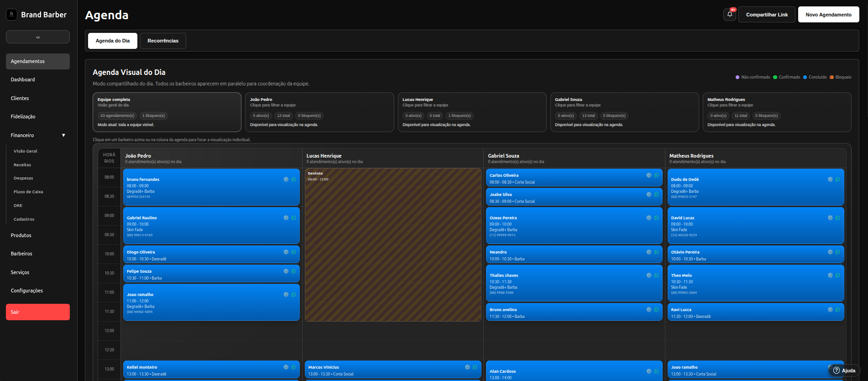Open the Ajuda help button
The width and height of the screenshot is (868, 381).
click(844, 370)
